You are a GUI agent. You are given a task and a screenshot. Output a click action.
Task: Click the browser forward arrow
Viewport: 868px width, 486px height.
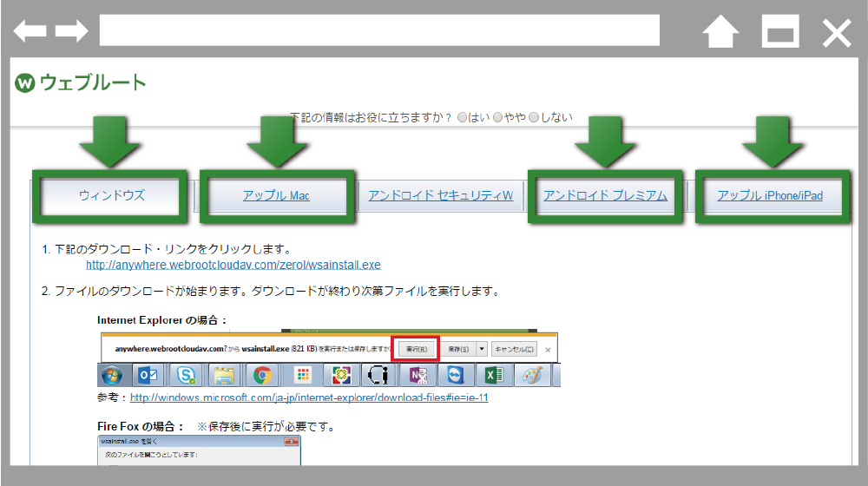click(72, 30)
